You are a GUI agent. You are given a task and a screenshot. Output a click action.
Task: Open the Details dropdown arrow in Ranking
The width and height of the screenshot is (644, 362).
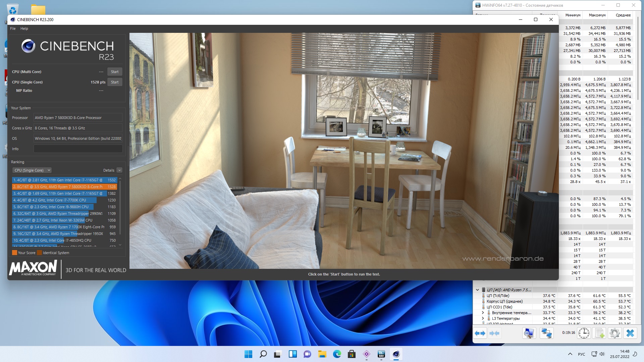119,170
